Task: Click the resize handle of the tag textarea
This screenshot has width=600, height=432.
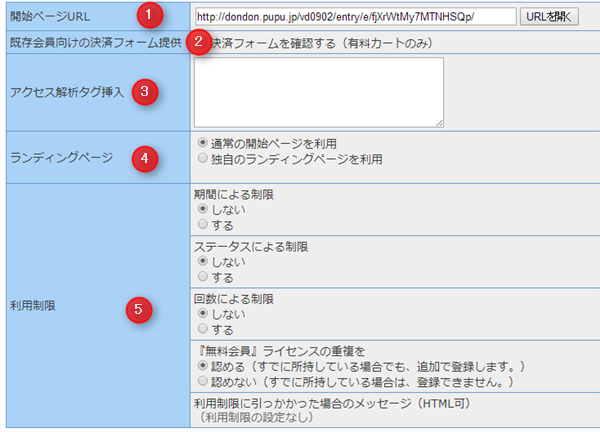Action: coord(439,123)
